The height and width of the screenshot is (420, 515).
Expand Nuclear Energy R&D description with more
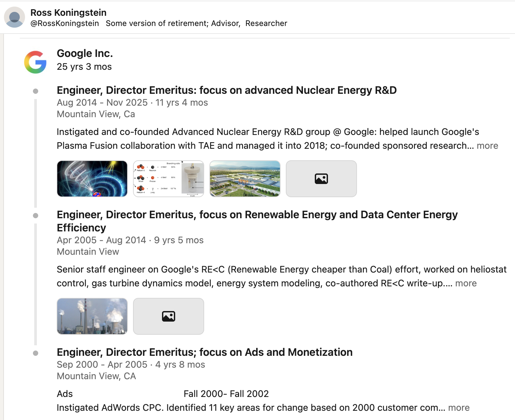tap(487, 146)
